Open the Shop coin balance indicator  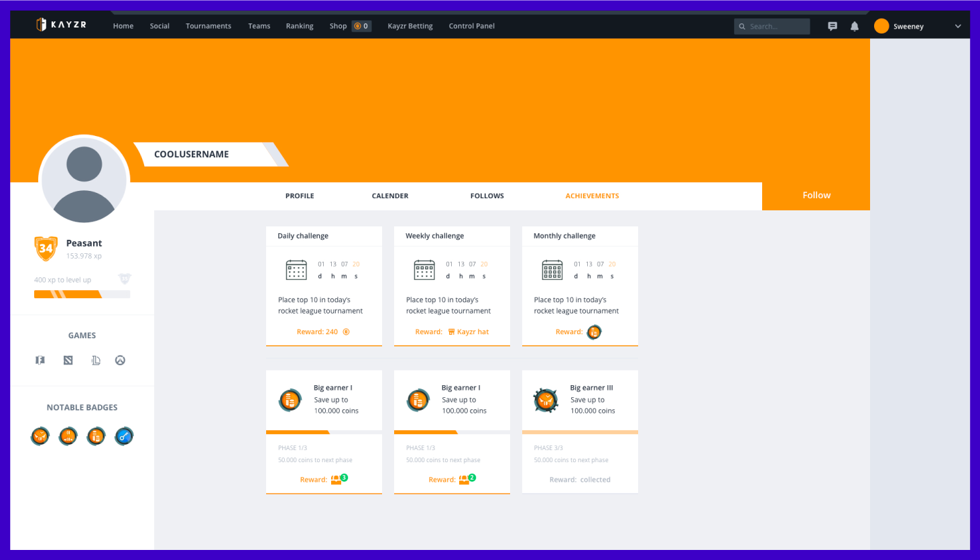(360, 25)
